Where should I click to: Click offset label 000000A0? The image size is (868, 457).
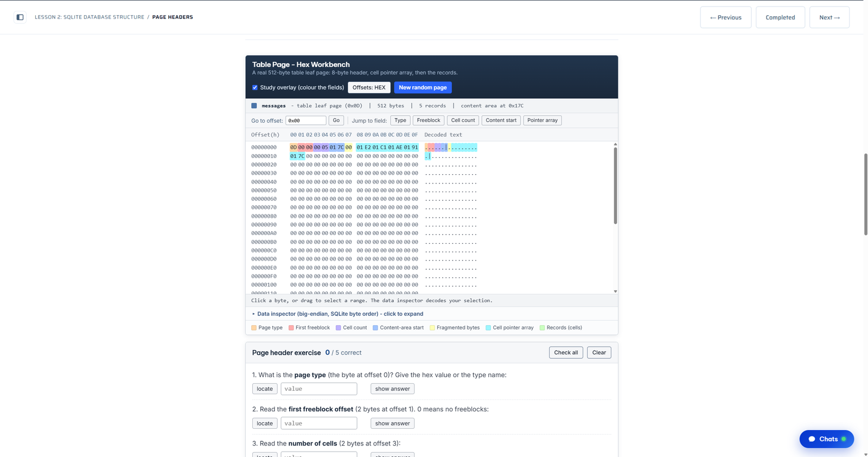point(264,233)
